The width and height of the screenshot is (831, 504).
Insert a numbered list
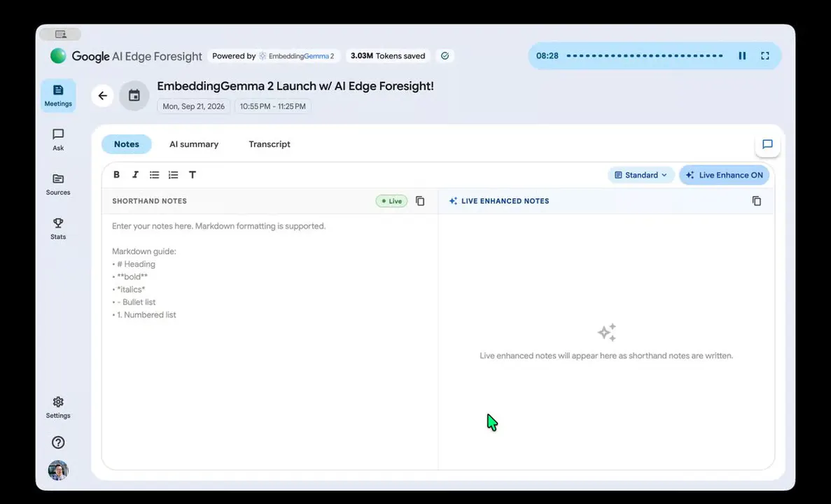174,175
